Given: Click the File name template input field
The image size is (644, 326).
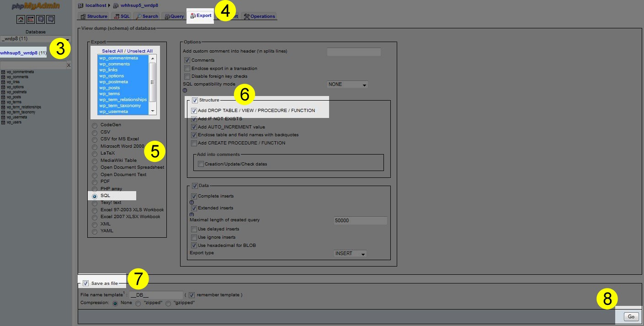Looking at the screenshot, I should [x=156, y=295].
